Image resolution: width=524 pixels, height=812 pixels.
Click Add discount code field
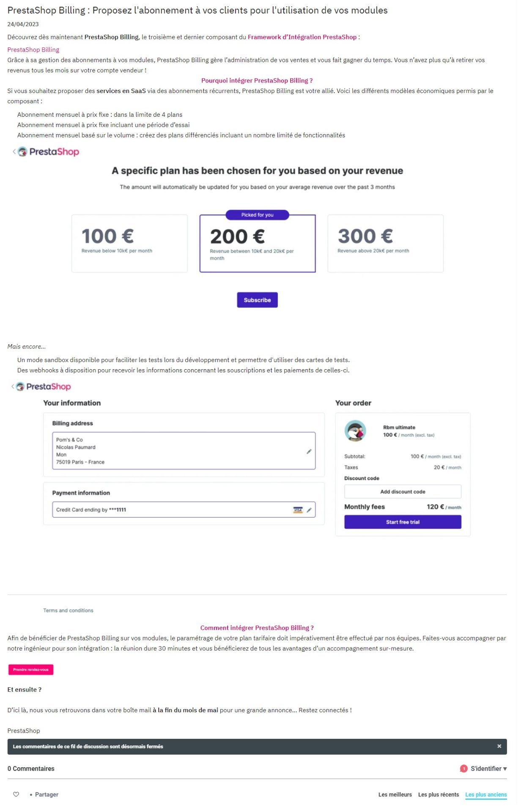(x=402, y=491)
